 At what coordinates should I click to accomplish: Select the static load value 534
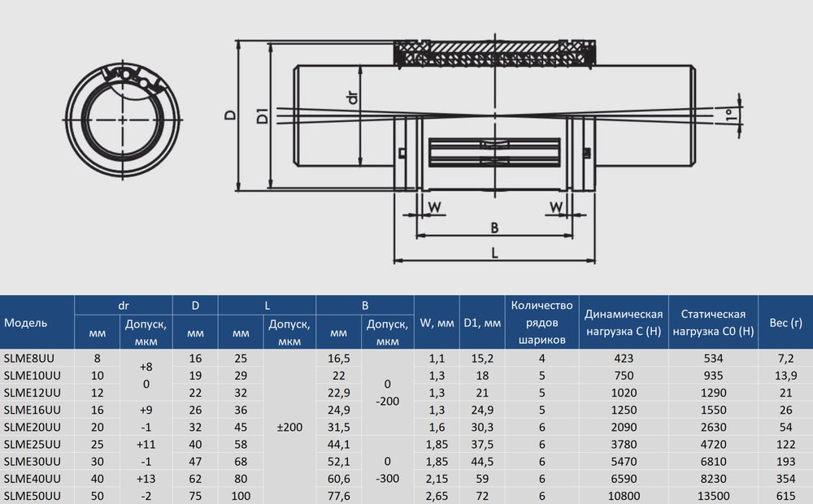[713, 358]
